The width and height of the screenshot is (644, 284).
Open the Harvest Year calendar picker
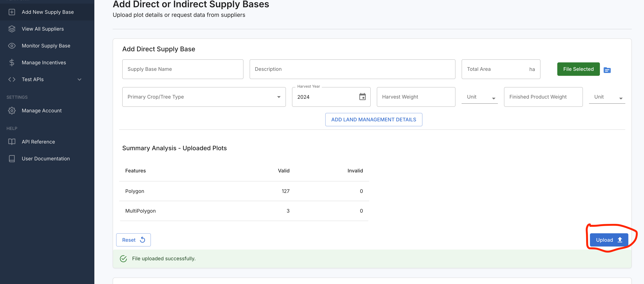[362, 97]
